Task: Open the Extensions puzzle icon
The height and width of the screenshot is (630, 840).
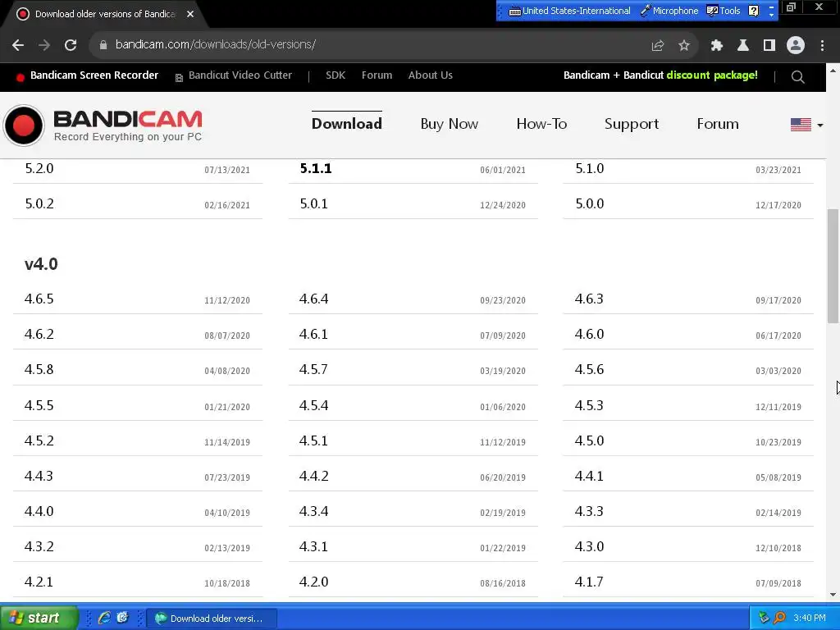Action: (717, 46)
